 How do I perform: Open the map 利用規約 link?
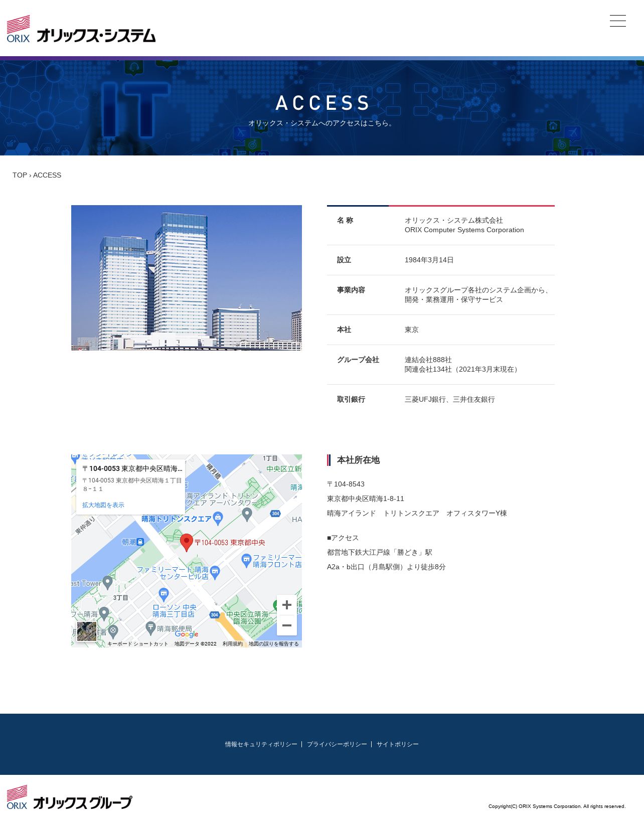coord(233,644)
